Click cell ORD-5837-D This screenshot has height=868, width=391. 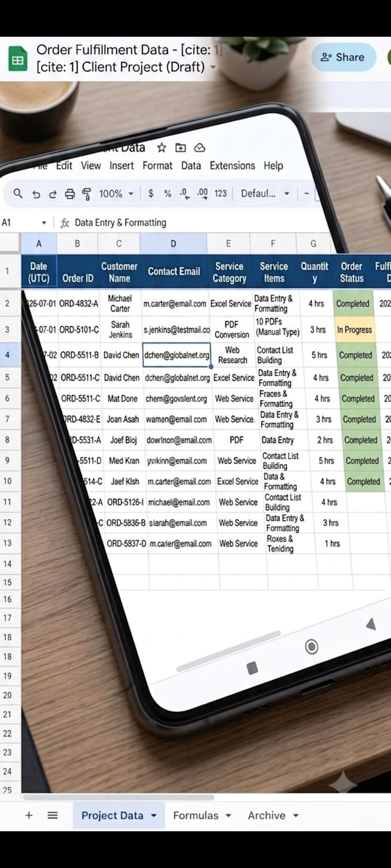[126, 543]
